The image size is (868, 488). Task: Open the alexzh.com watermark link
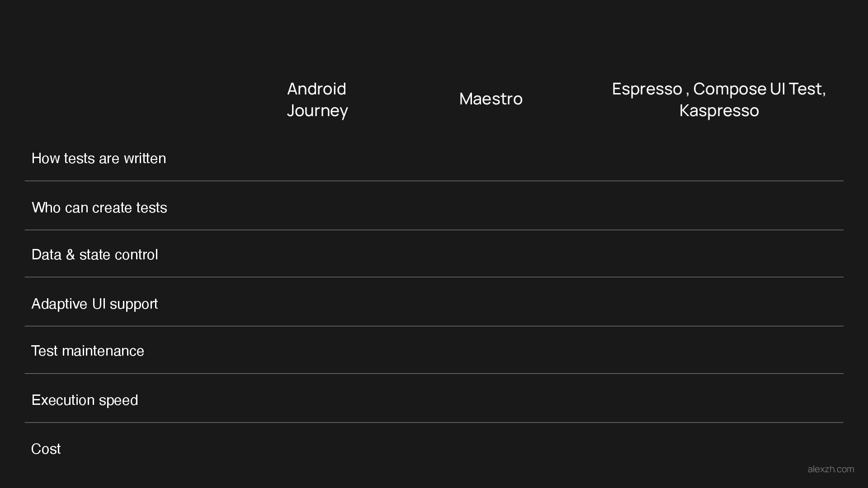point(830,469)
